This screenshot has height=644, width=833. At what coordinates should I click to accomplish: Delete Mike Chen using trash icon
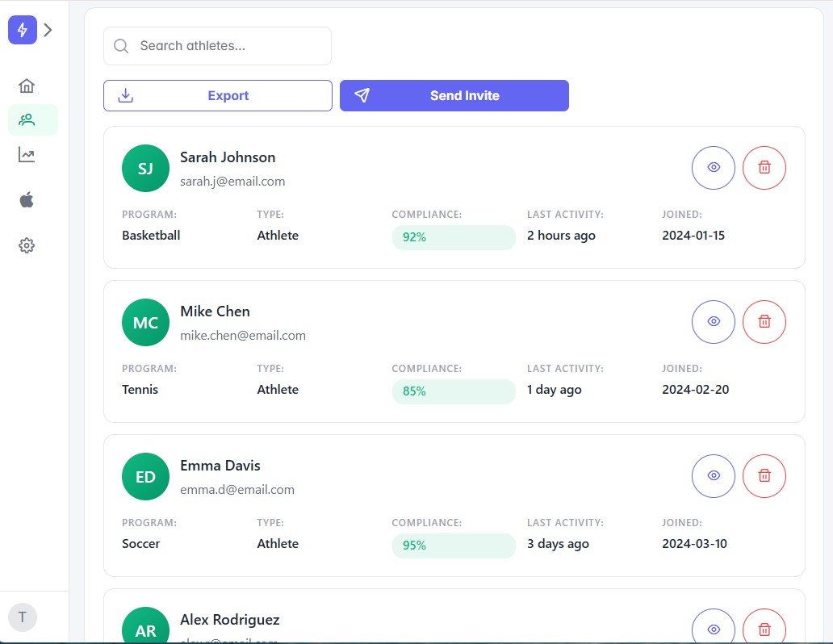click(764, 322)
